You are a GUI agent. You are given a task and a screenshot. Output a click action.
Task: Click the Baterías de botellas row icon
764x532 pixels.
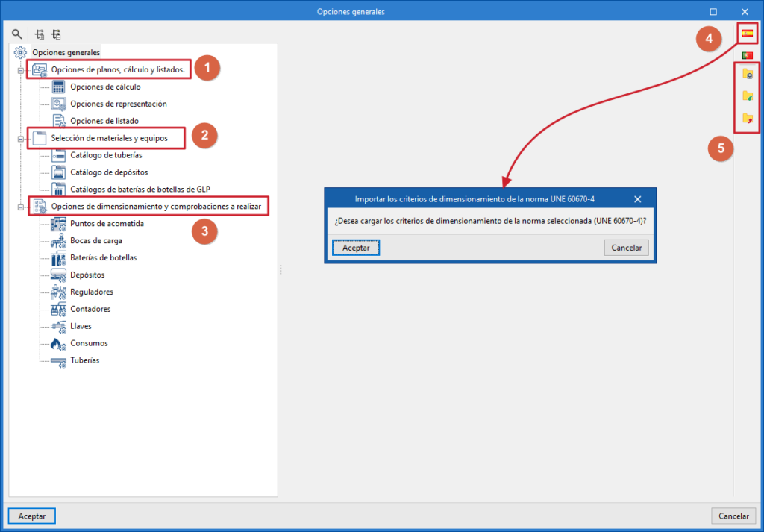coord(58,258)
